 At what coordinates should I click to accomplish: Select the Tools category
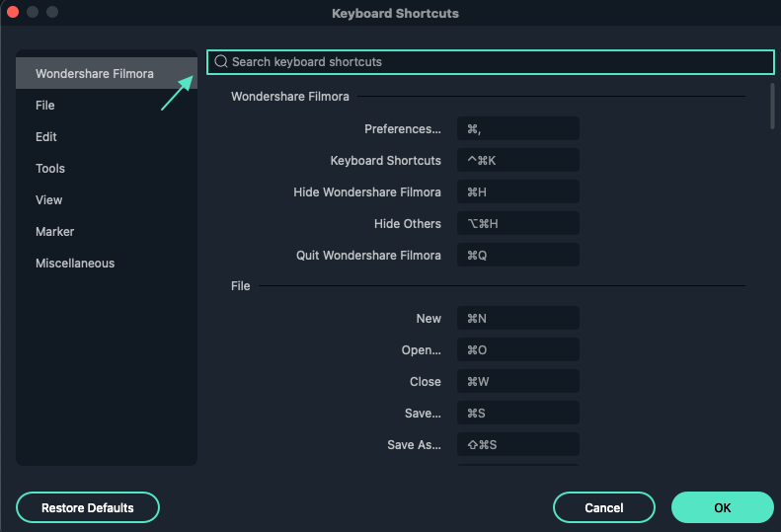point(50,169)
